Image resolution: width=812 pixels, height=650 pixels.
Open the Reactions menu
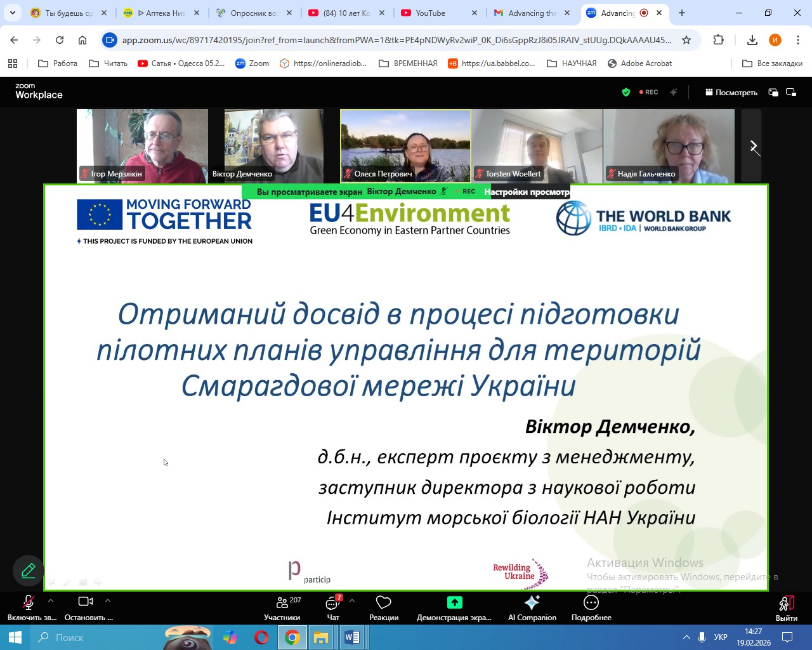point(383,602)
